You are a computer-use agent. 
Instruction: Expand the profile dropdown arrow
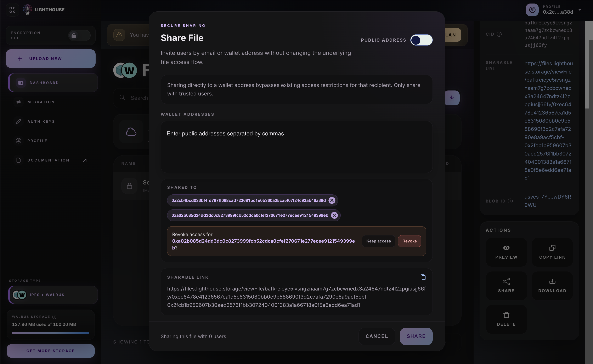[x=580, y=10]
